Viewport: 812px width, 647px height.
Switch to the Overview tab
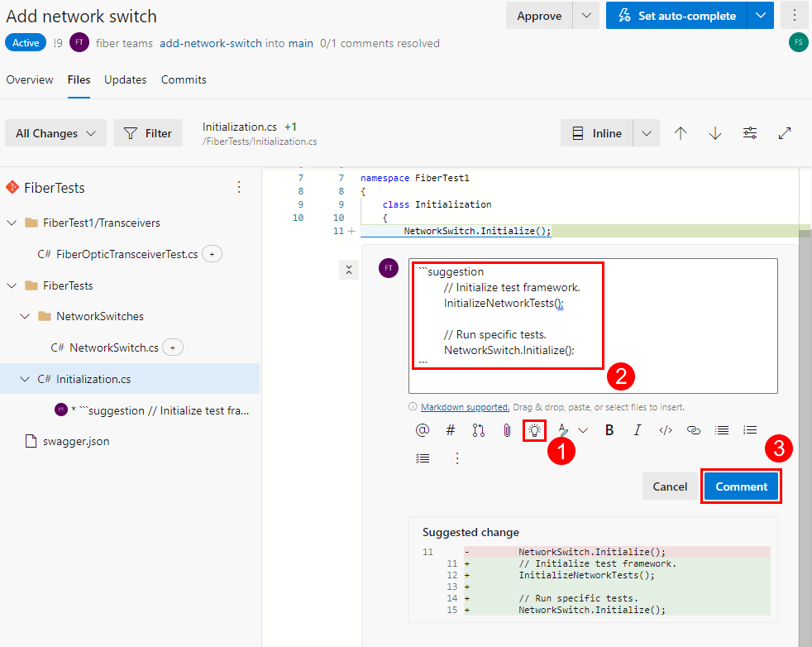point(30,80)
